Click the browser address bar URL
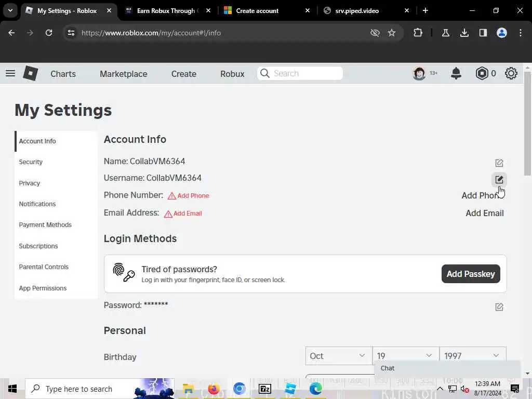Image resolution: width=532 pixels, height=399 pixels. [x=151, y=33]
